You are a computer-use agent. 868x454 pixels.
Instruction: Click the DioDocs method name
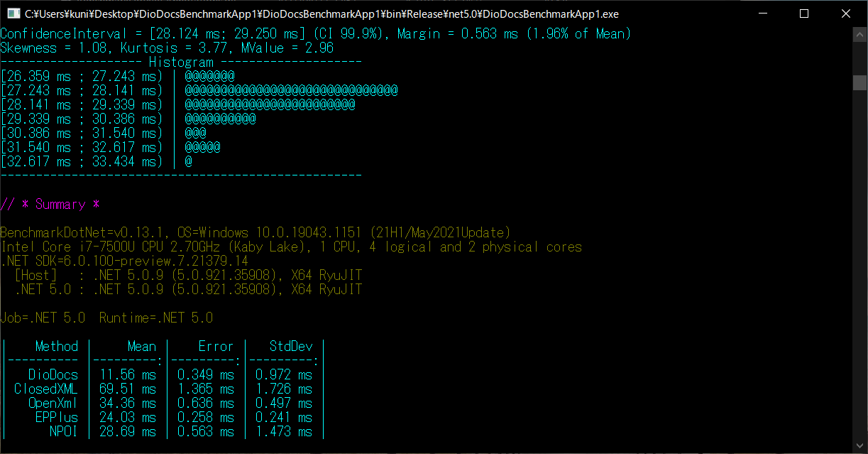click(53, 374)
